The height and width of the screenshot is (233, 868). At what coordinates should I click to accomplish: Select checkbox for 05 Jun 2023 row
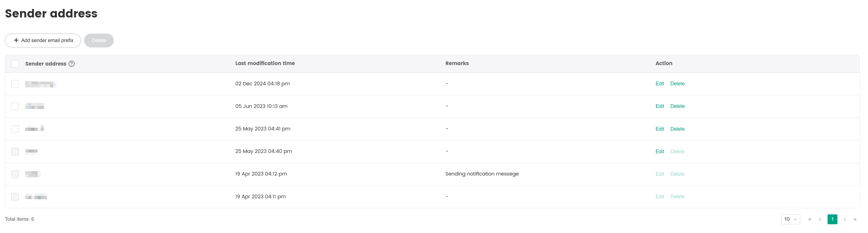(15, 106)
